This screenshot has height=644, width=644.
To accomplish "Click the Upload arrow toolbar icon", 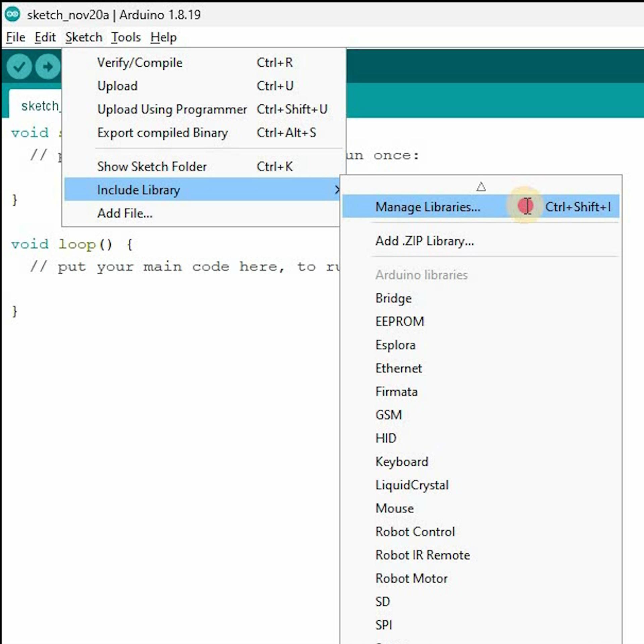I will coord(48,66).
